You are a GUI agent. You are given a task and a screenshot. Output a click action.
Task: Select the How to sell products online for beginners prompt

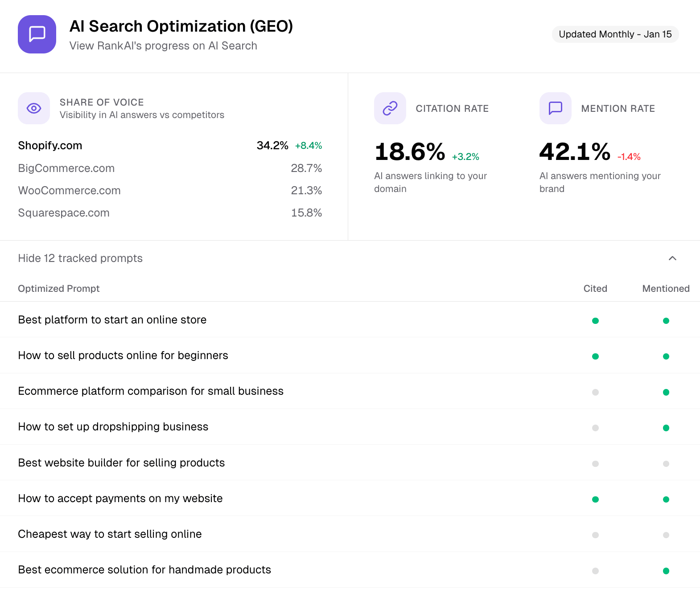pyautogui.click(x=123, y=356)
